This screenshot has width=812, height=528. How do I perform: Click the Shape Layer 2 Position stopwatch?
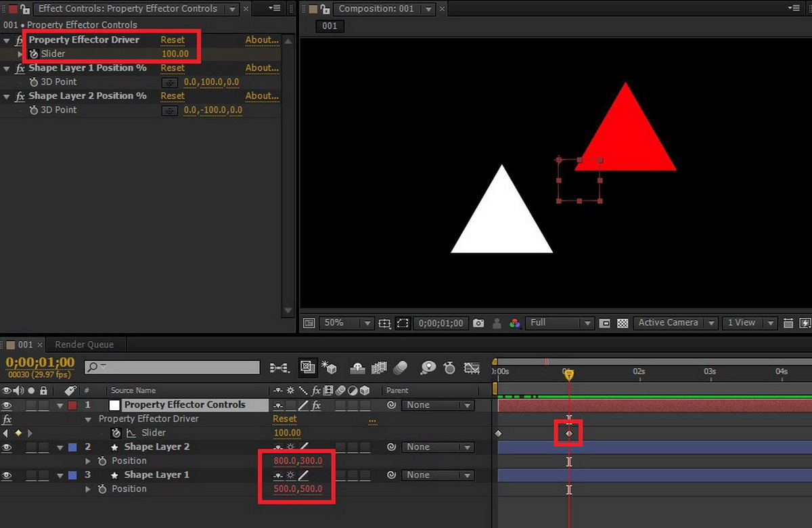[x=102, y=461]
